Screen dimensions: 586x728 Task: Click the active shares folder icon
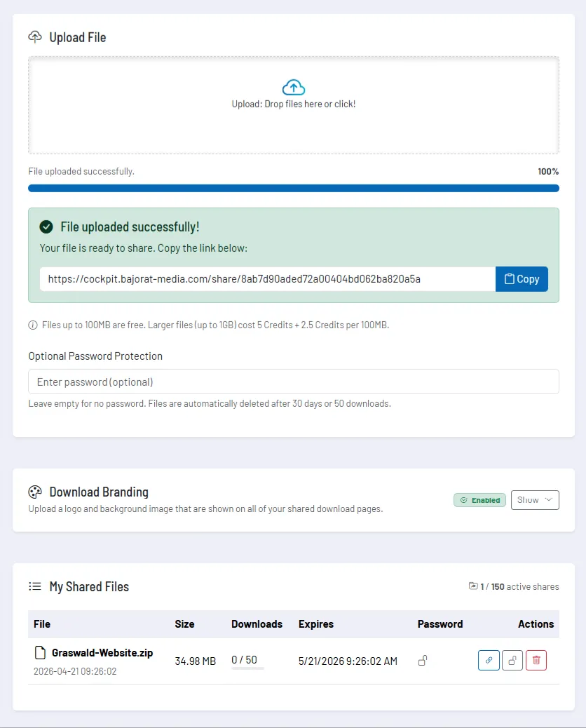473,586
